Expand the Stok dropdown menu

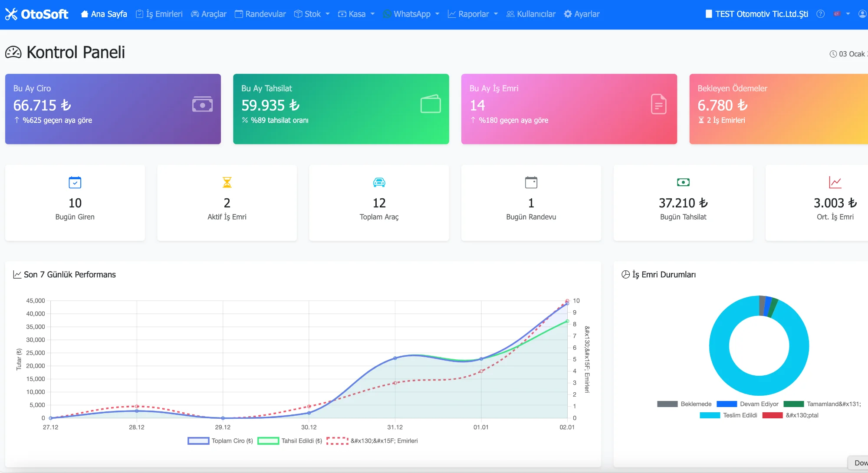click(312, 14)
